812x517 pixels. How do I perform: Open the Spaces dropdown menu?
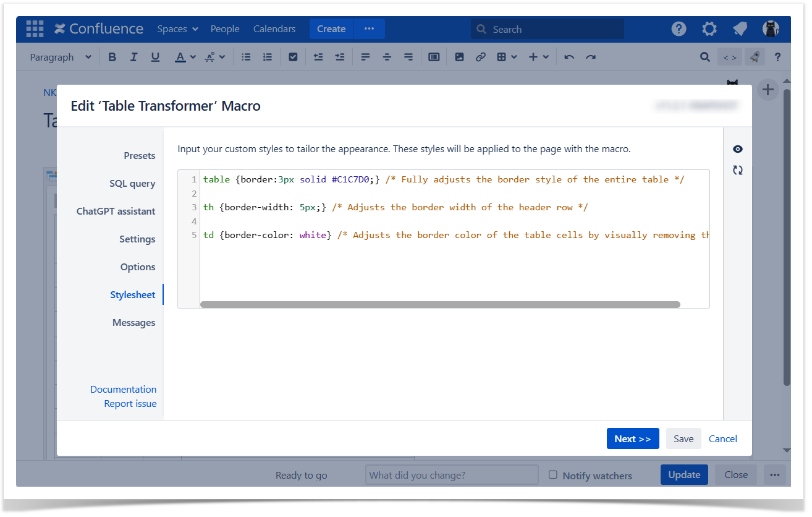coord(177,29)
